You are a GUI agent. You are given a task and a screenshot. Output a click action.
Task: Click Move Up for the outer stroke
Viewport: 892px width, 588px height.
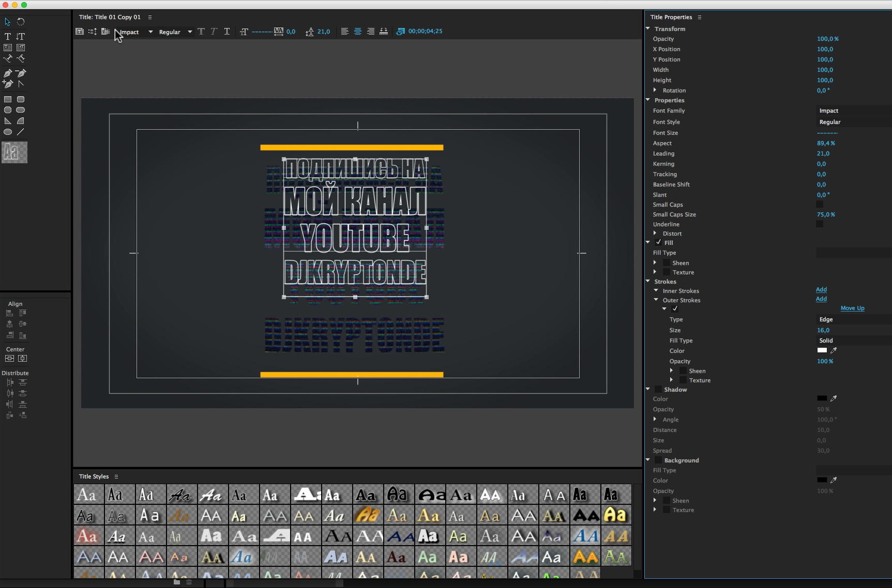pyautogui.click(x=852, y=308)
